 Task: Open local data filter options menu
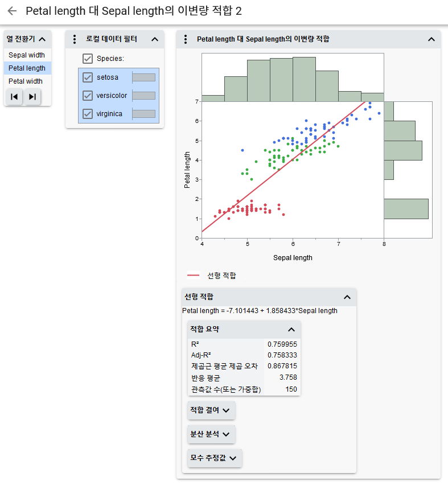pos(75,39)
